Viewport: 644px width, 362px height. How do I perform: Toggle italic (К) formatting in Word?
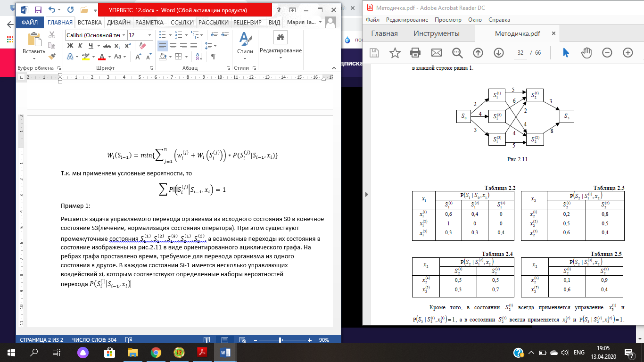81,46
